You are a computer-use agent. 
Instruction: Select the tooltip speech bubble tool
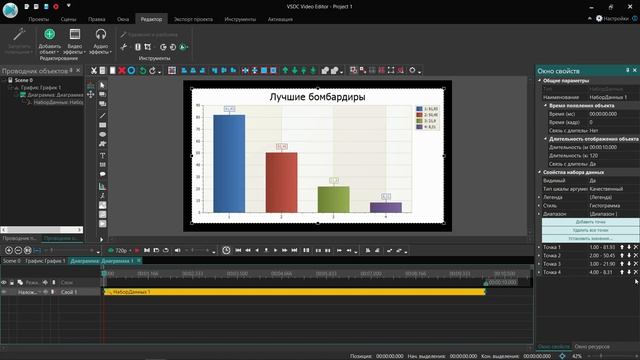102,174
